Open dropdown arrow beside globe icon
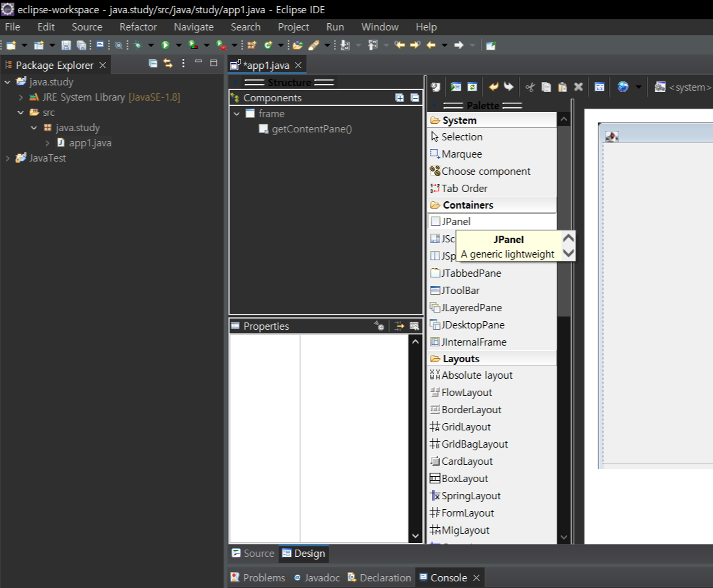 tap(638, 87)
